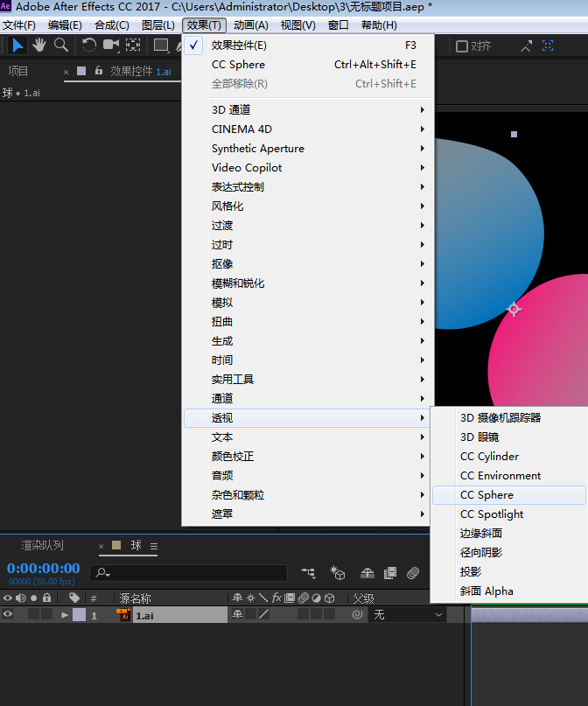Click the lock icon on the 效果控件 panel tab
Screen dimensions: 588x706
click(x=99, y=71)
